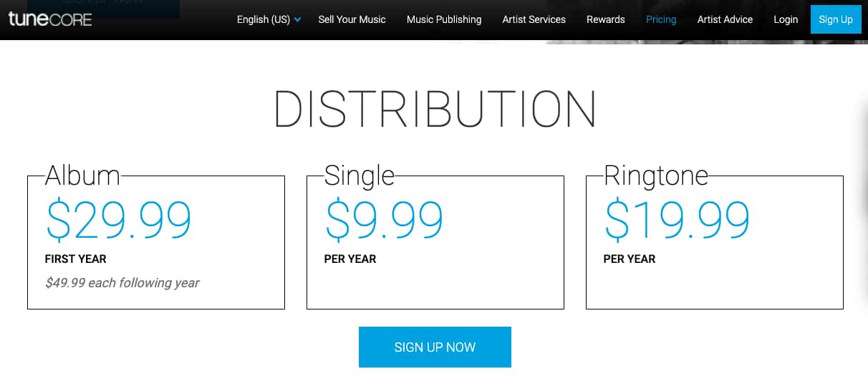This screenshot has width=868, height=384.
Task: Select the Single pricing box
Action: pyautogui.click(x=435, y=242)
